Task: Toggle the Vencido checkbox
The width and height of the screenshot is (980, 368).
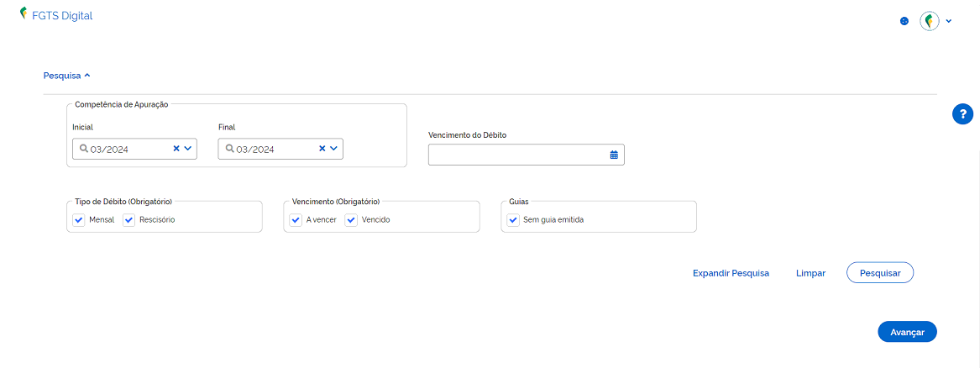Action: tap(351, 220)
